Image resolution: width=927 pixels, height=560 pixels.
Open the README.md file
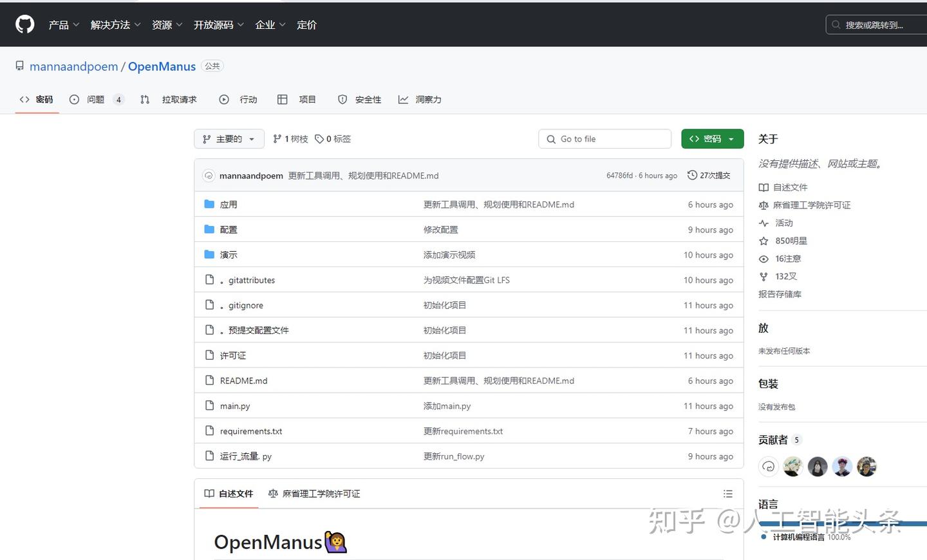[243, 380]
